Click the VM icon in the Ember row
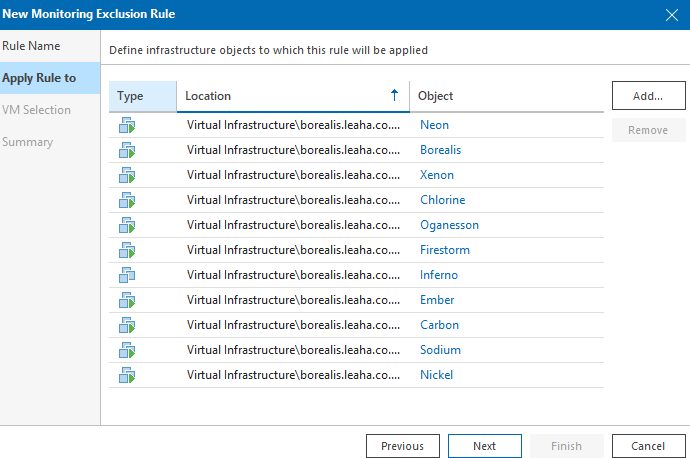The image size is (690, 458). 127,300
